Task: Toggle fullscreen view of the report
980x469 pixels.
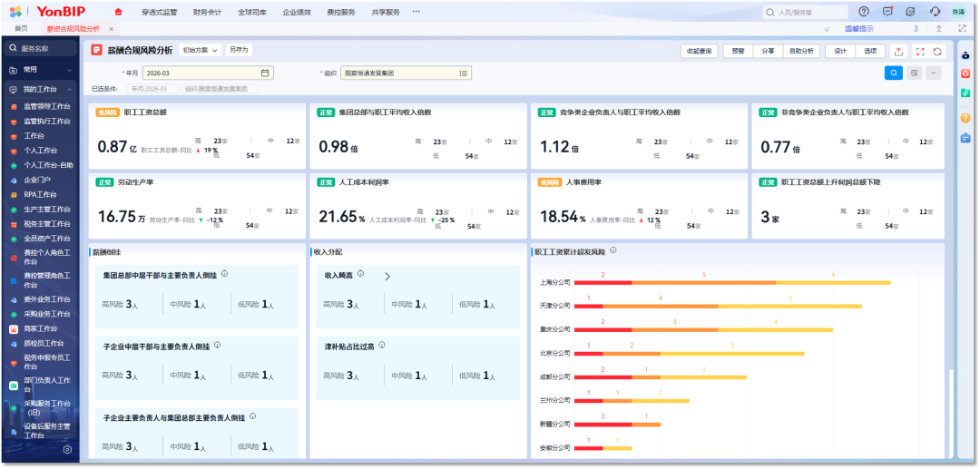Action: 919,52
